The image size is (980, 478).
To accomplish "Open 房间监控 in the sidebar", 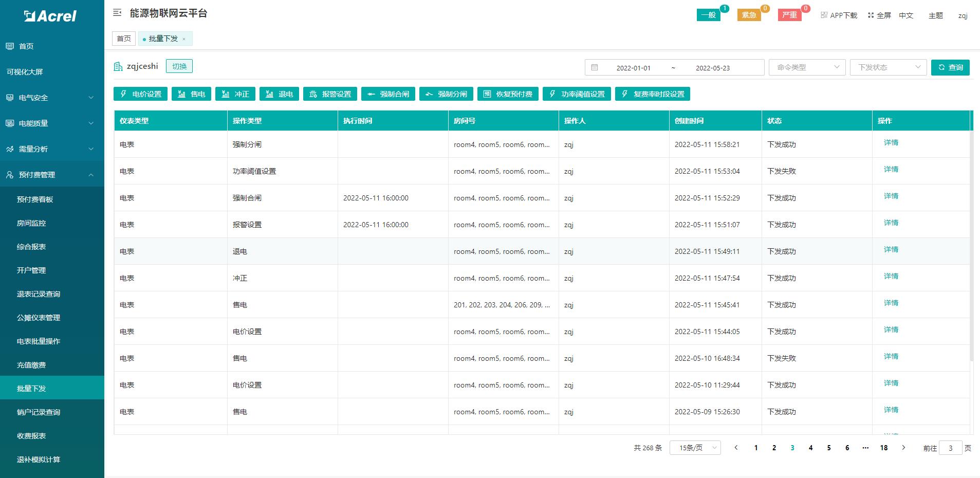I will pyautogui.click(x=31, y=223).
